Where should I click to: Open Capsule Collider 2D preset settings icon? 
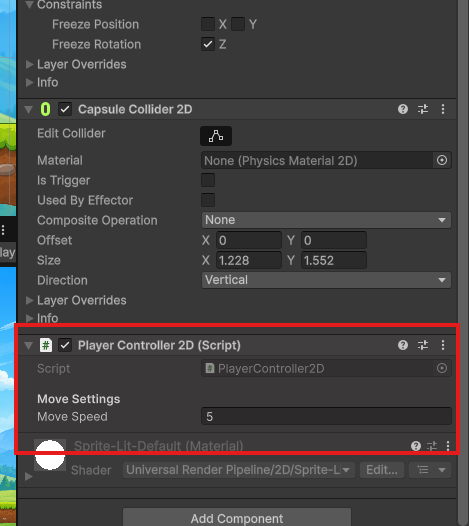(423, 109)
